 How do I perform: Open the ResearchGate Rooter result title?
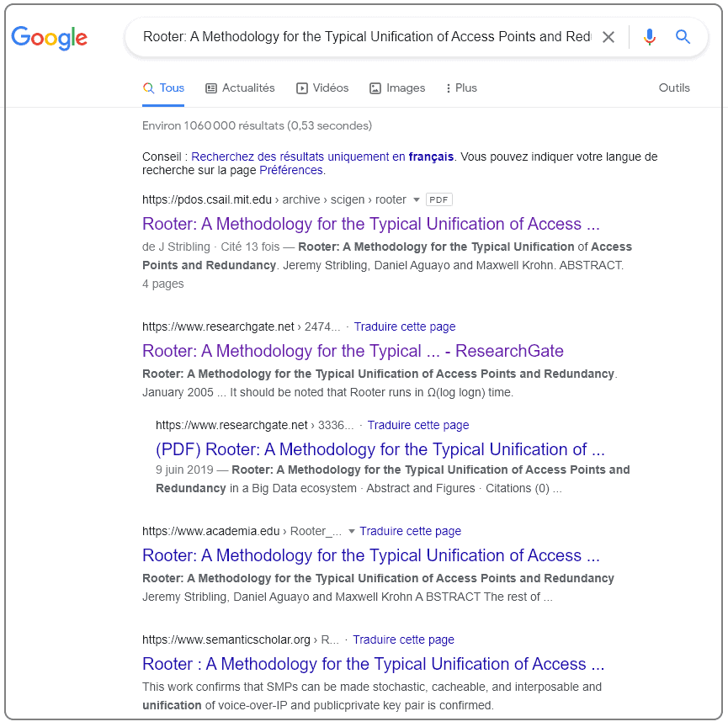point(353,351)
